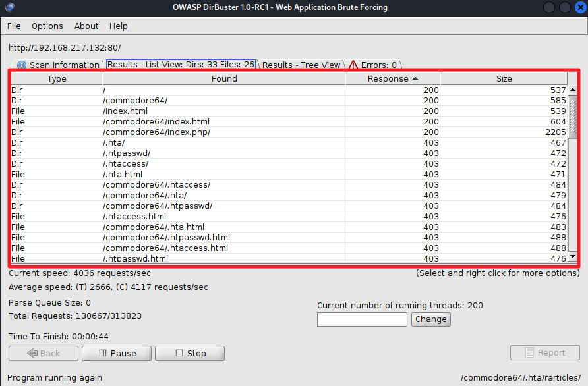Select the /commodore64/.htaccess/ row
This screenshot has height=386, width=588.
click(289, 184)
